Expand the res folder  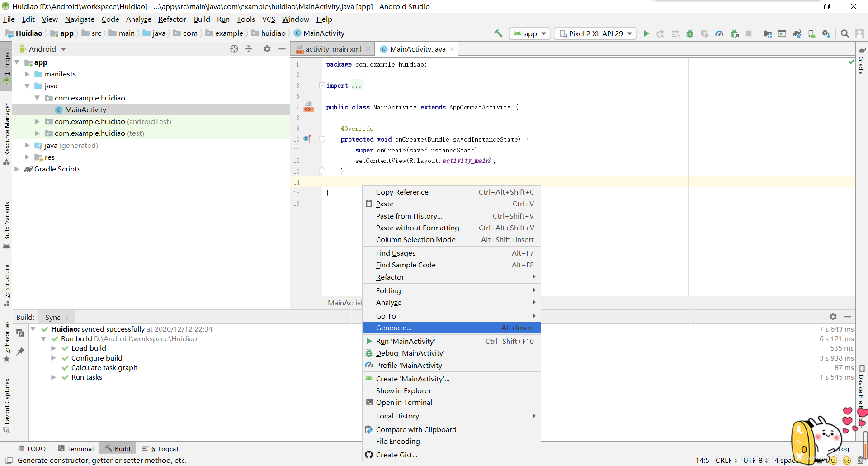pyautogui.click(x=28, y=157)
